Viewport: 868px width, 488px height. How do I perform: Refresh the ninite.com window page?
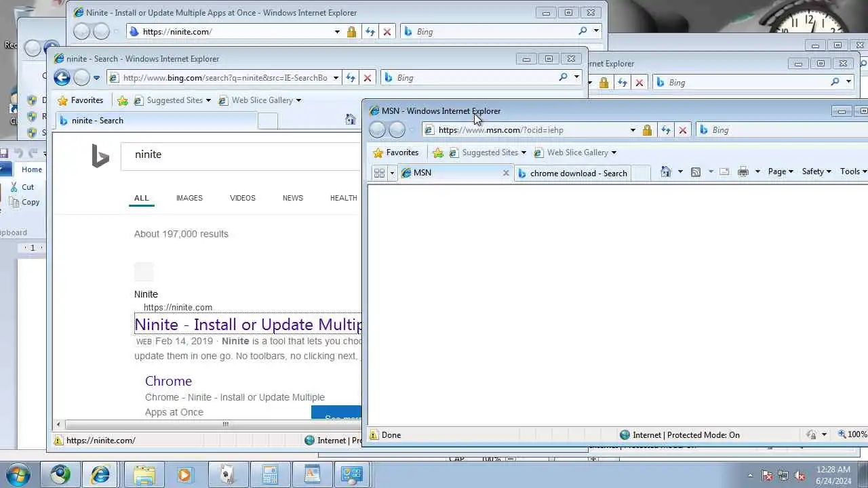click(370, 32)
